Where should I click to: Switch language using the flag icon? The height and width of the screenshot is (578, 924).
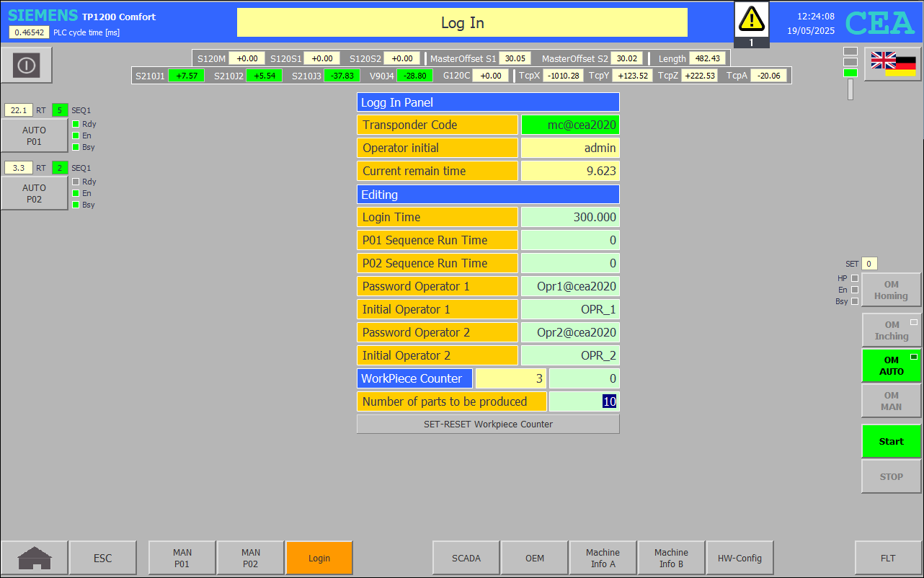[892, 64]
